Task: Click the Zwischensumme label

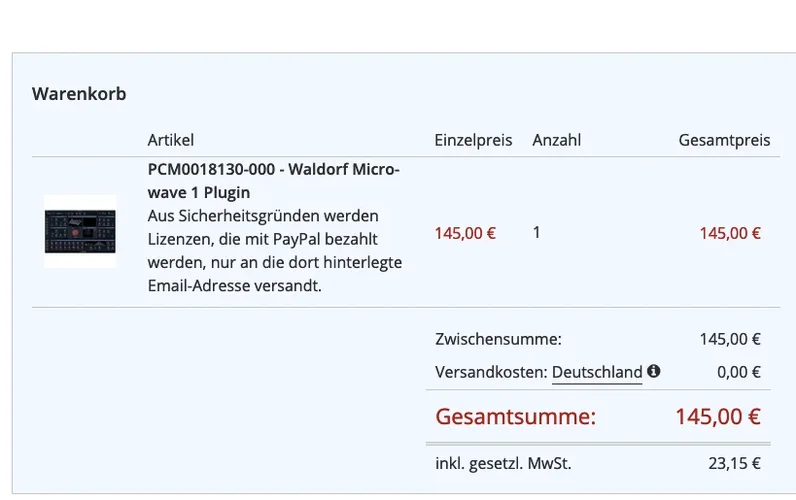Action: pyautogui.click(x=498, y=339)
